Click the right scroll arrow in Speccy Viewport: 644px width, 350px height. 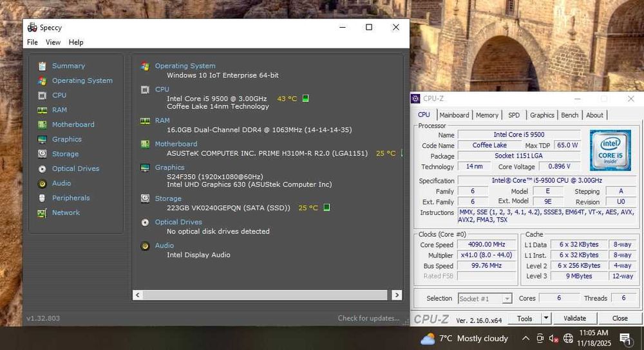(x=397, y=295)
